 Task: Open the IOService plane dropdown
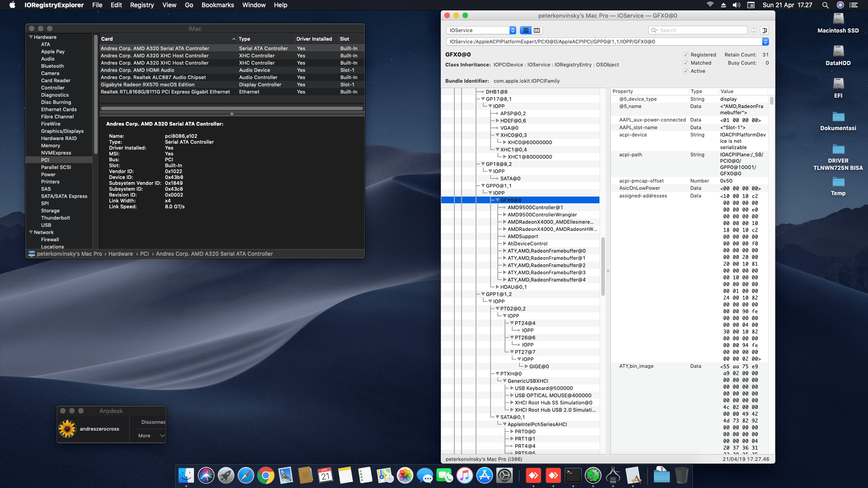pyautogui.click(x=481, y=30)
